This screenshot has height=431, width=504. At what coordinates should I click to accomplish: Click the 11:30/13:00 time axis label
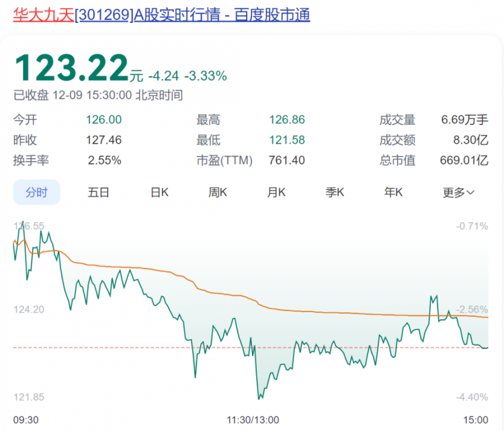click(253, 420)
